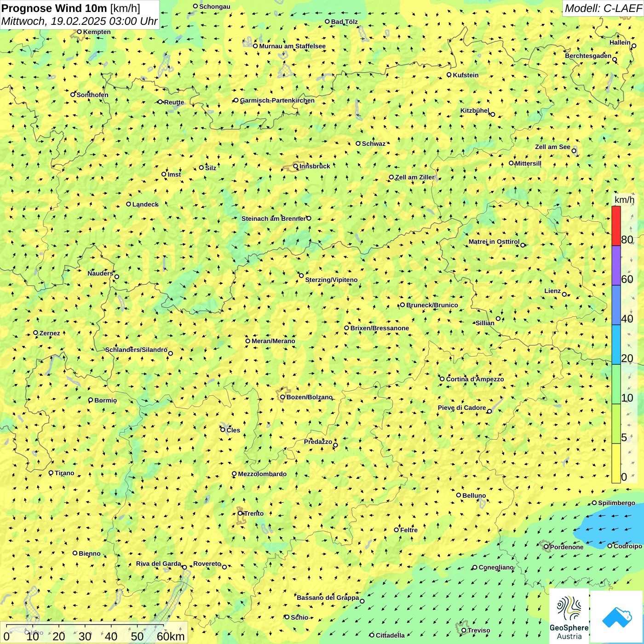The image size is (644, 644).
Task: Click the 'Cortina d'Ampezzo' label
Action: click(475, 379)
